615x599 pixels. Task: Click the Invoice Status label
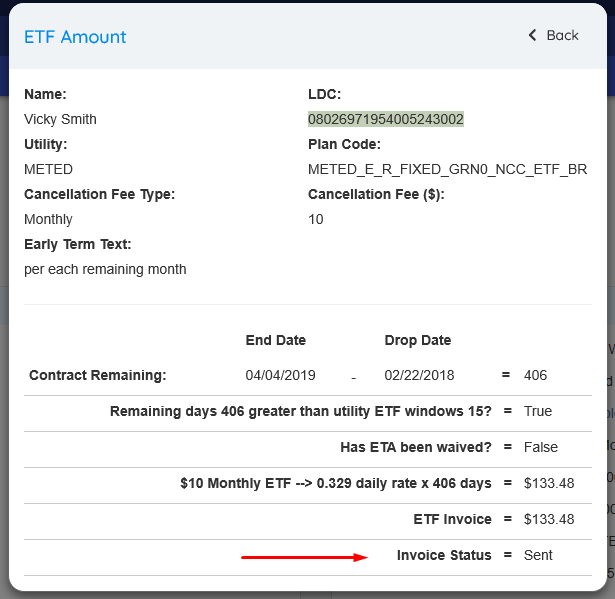[x=444, y=555]
